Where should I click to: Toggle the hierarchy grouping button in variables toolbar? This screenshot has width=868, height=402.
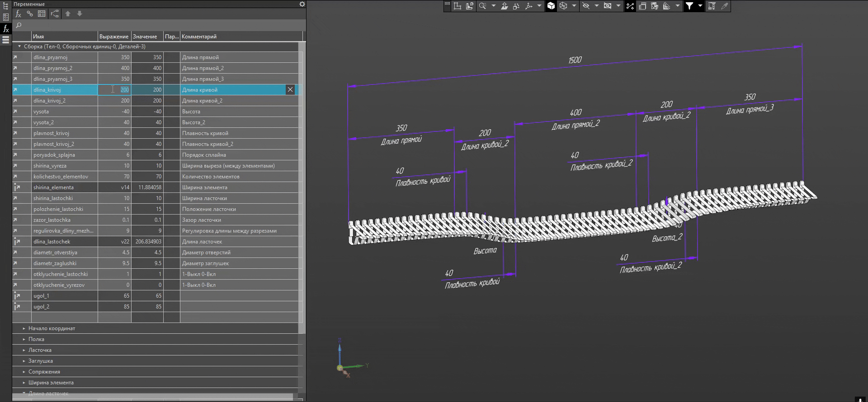(x=55, y=14)
